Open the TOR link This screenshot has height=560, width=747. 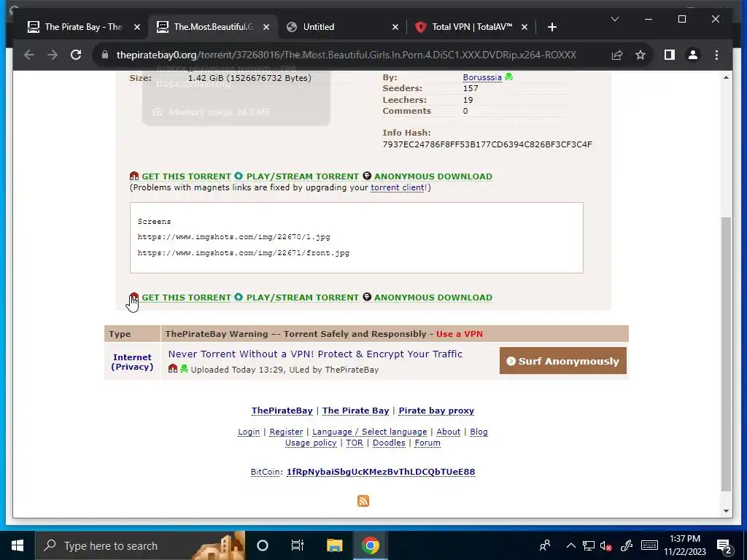click(355, 443)
